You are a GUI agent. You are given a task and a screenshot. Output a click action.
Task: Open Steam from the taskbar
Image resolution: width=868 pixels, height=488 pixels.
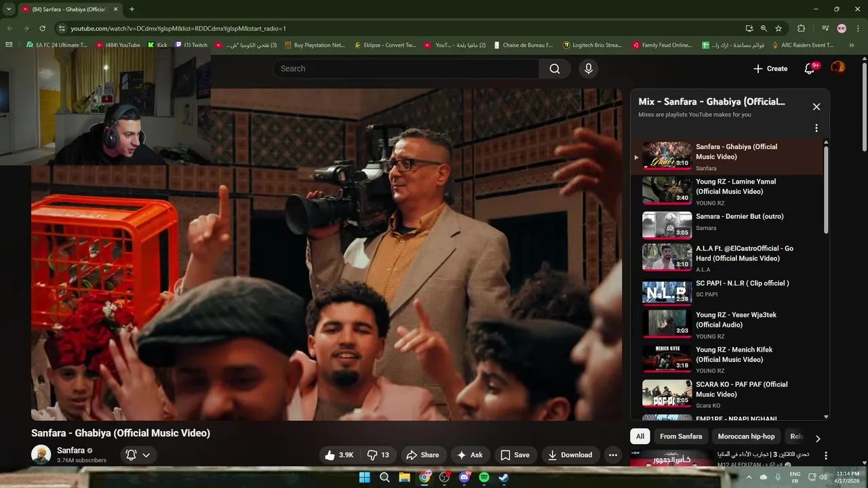504,477
